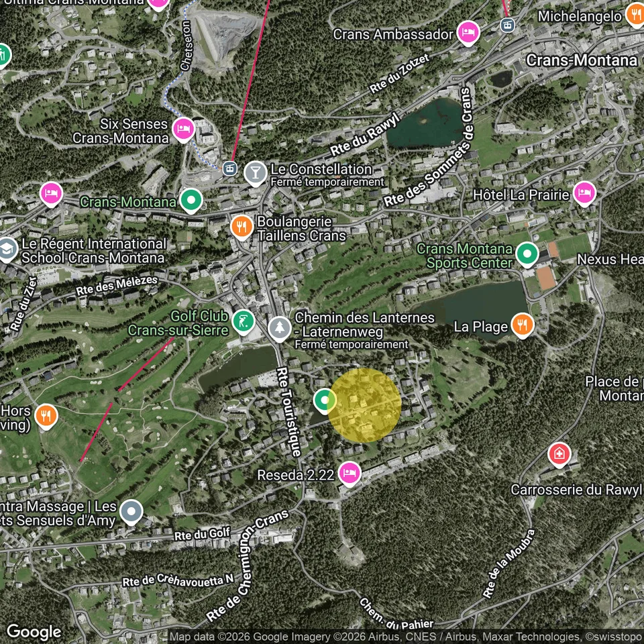Click the green Crans-Montana place pin
644x644 pixels.
point(191,201)
